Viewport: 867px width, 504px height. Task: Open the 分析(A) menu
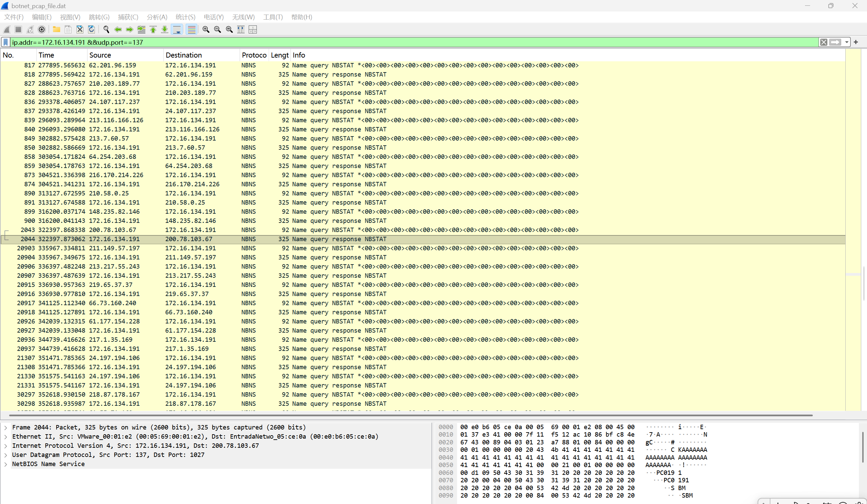[157, 17]
